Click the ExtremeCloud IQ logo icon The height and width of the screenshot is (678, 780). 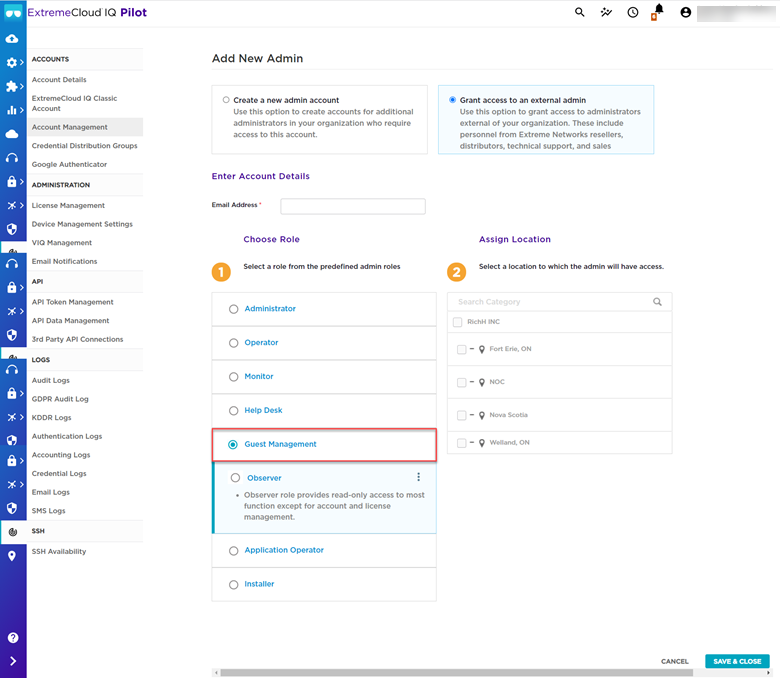coord(13,12)
